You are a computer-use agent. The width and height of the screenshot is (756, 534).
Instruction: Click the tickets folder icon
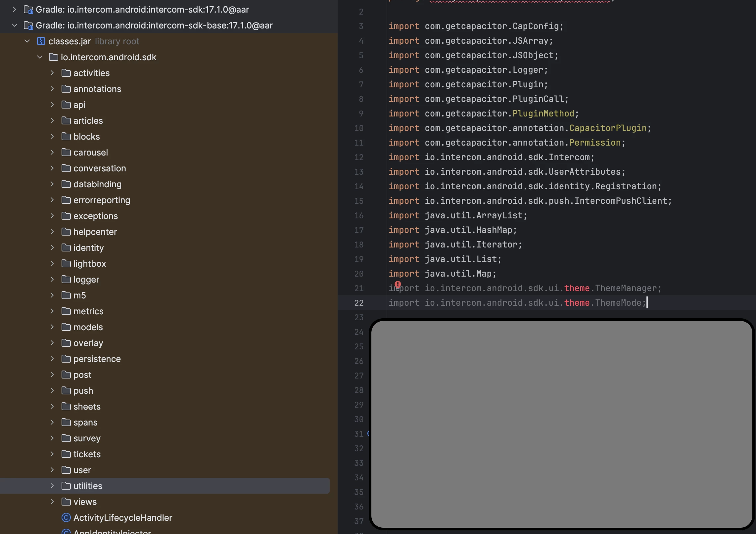click(66, 454)
